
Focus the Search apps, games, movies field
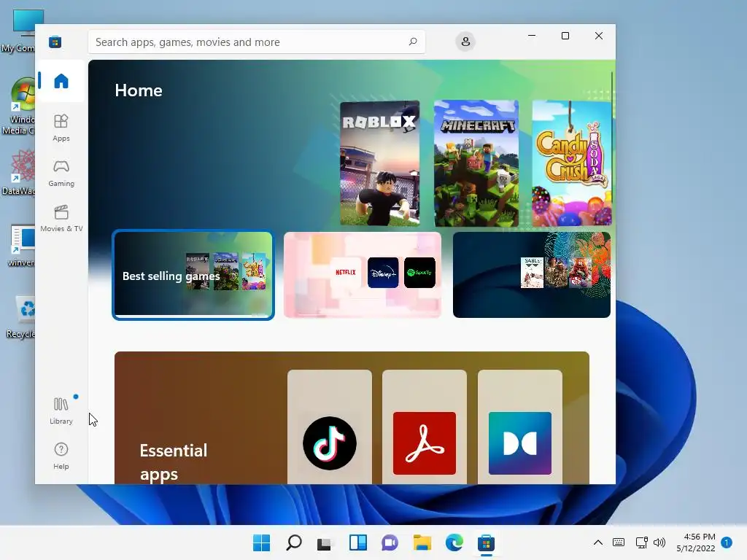click(256, 42)
